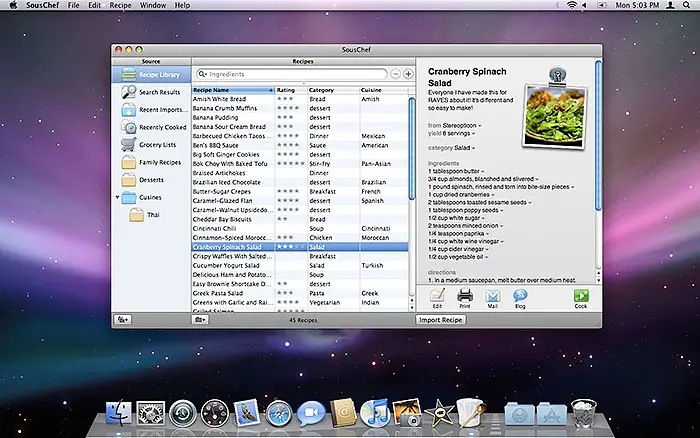This screenshot has height=438, width=700.
Task: Open the search magnifier dropdown
Action: coord(203,74)
